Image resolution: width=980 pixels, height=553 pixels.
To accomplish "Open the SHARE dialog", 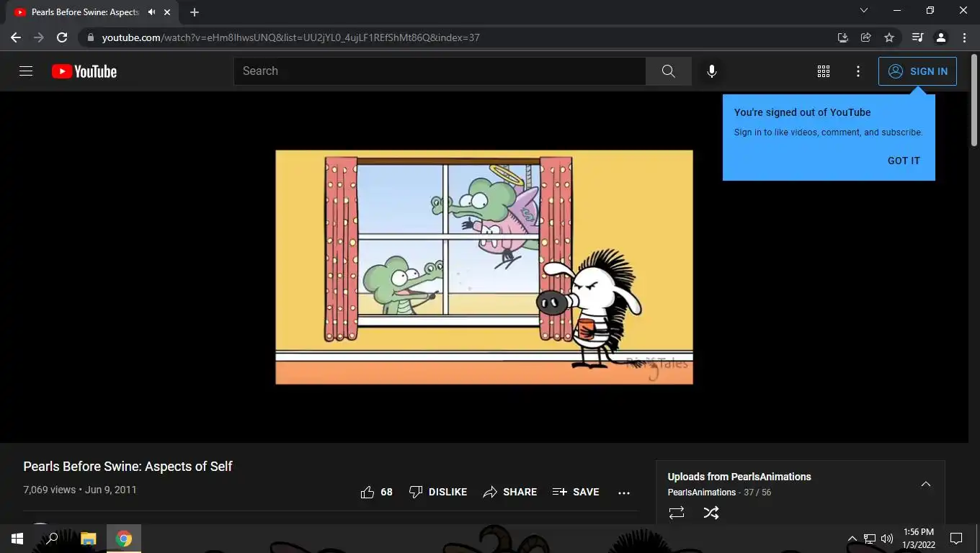I will (x=510, y=492).
